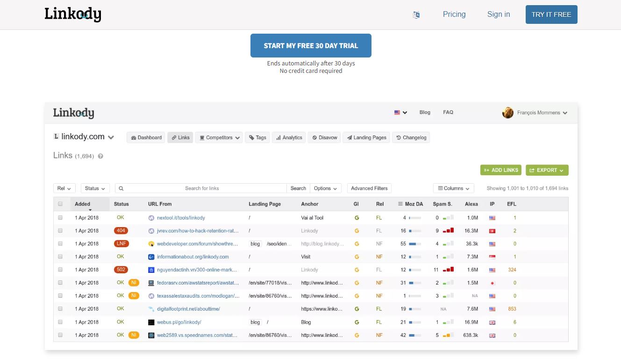621x364 pixels.
Task: Open the François Mommens account menu
Action: [535, 113]
